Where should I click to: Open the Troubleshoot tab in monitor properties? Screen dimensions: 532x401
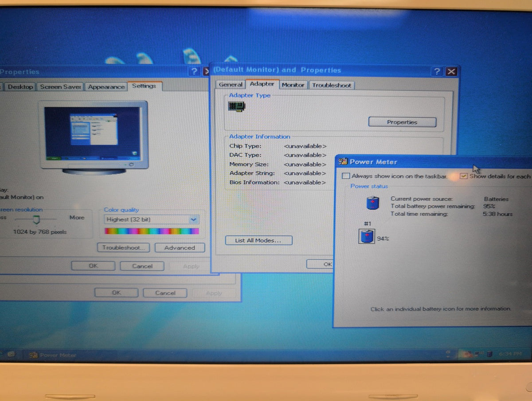point(332,85)
